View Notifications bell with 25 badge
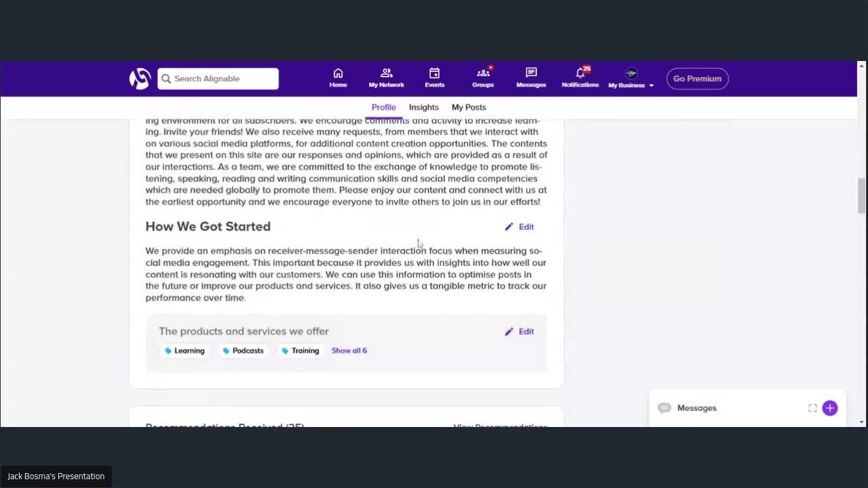The image size is (868, 488). click(580, 78)
